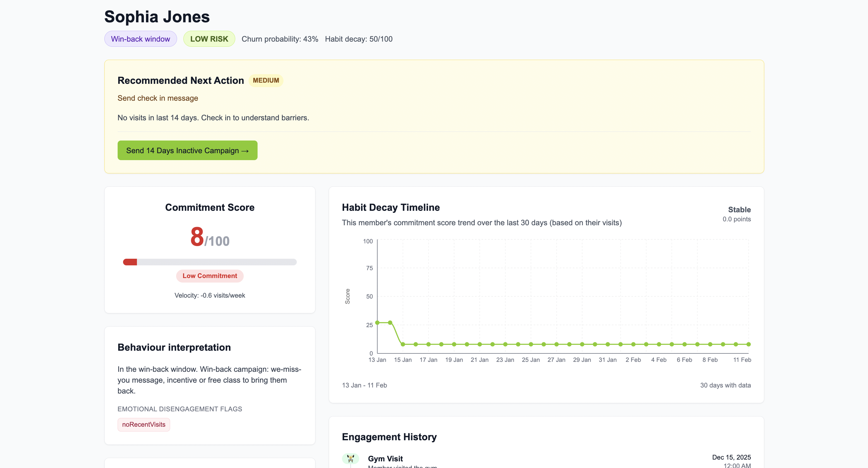Click the 13 Jan chart data point

coord(377,322)
